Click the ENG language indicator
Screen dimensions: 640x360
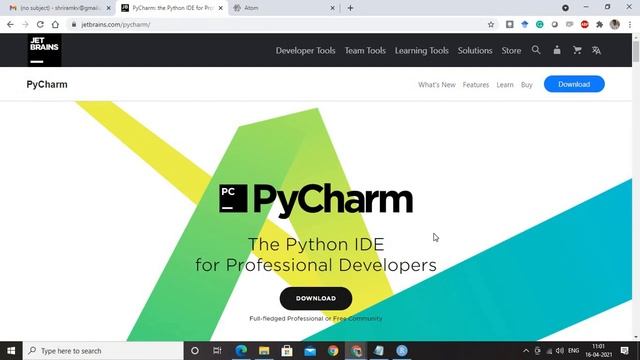[x=573, y=351]
